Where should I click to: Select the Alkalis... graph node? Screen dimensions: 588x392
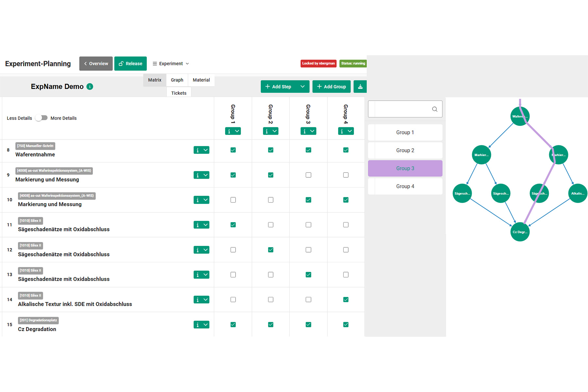point(578,193)
